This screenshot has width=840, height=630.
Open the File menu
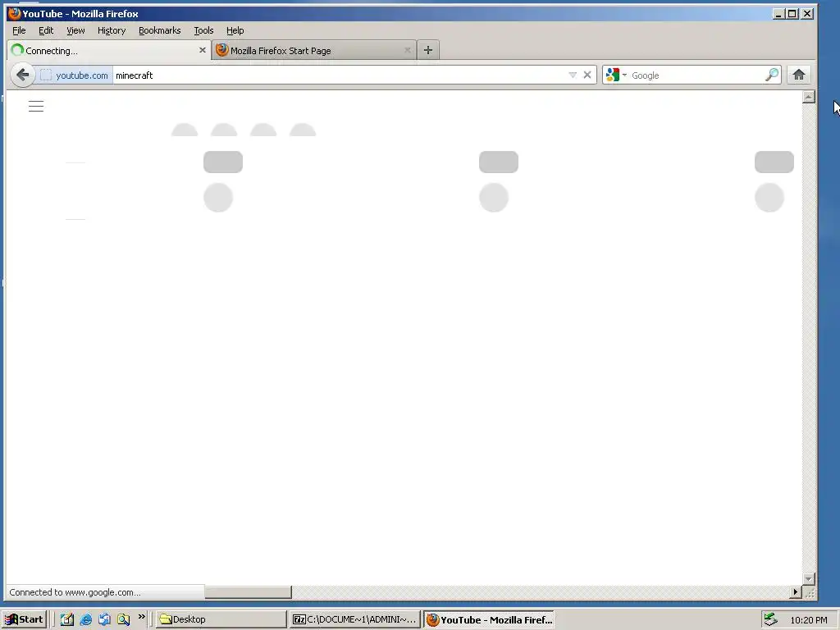[19, 30]
